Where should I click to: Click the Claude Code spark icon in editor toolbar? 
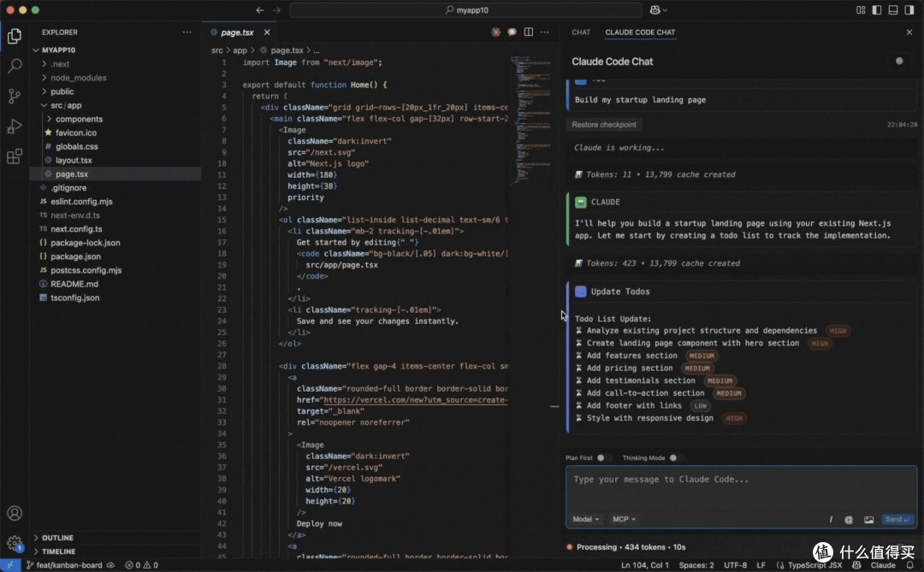tap(495, 32)
